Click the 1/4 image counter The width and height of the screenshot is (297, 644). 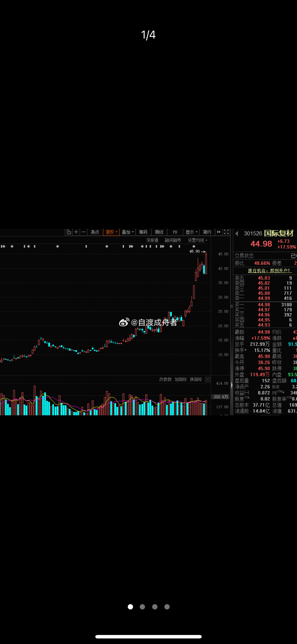(x=148, y=35)
